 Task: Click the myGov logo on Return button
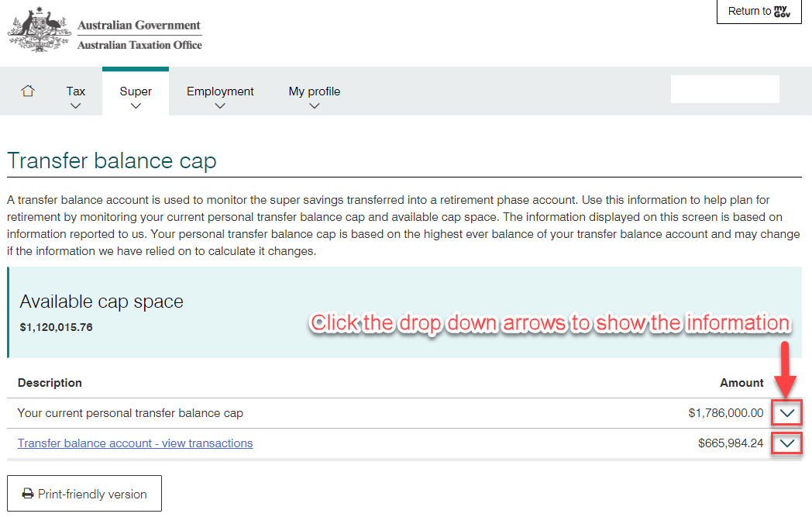tap(784, 11)
